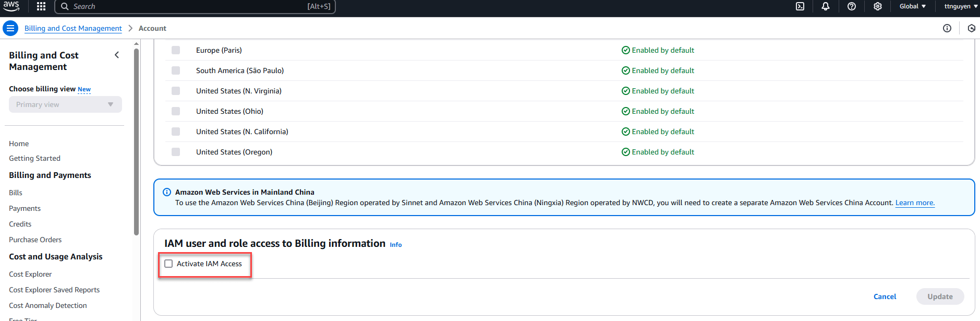Click the sidebar vertical scrollbar

[x=137, y=141]
